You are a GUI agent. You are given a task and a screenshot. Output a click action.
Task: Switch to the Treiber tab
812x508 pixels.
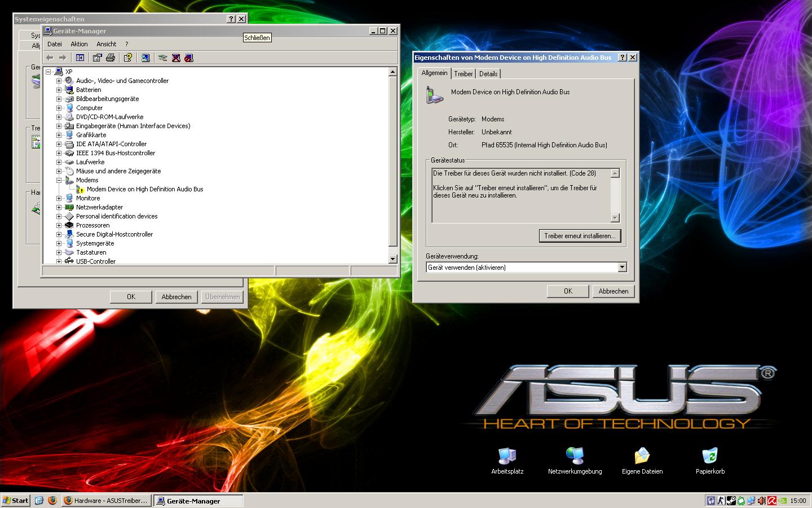[x=464, y=74]
